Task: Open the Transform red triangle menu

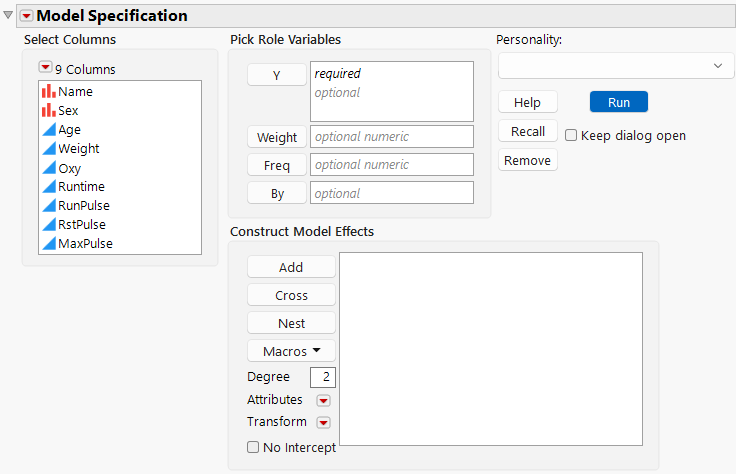Action: [323, 423]
